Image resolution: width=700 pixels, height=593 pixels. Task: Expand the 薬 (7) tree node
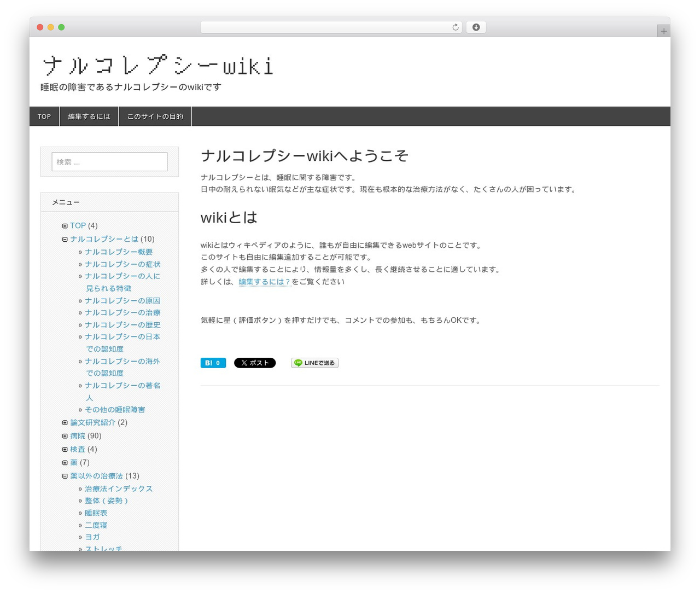coord(65,463)
